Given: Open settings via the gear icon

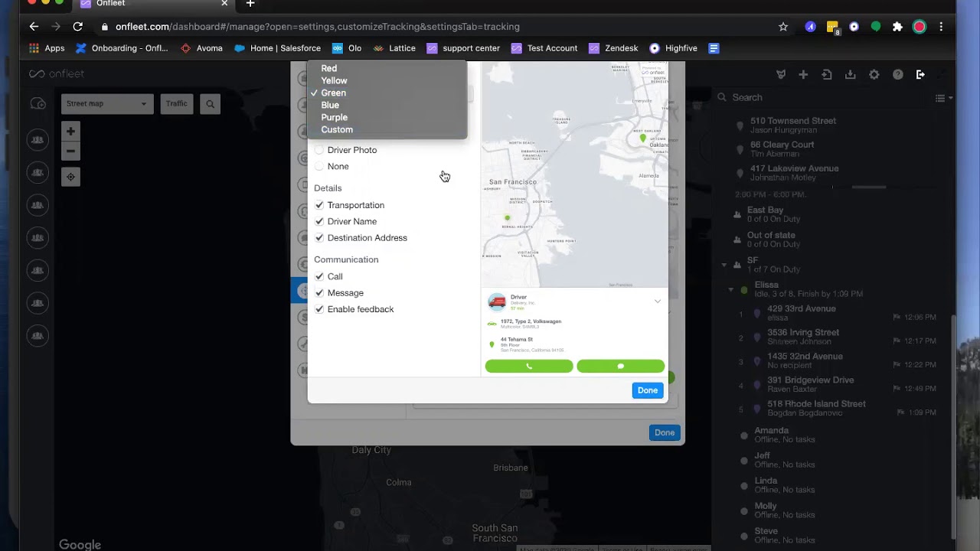Looking at the screenshot, I should pos(874,74).
